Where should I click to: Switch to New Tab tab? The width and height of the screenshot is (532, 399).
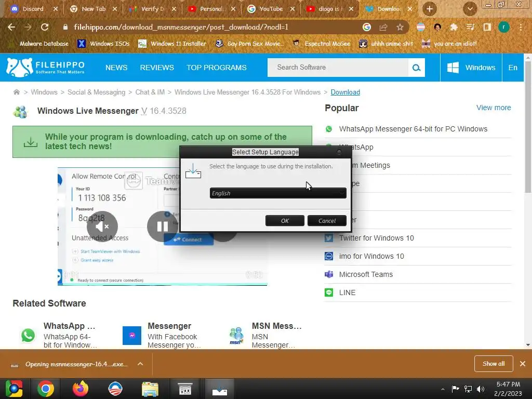pyautogui.click(x=92, y=9)
